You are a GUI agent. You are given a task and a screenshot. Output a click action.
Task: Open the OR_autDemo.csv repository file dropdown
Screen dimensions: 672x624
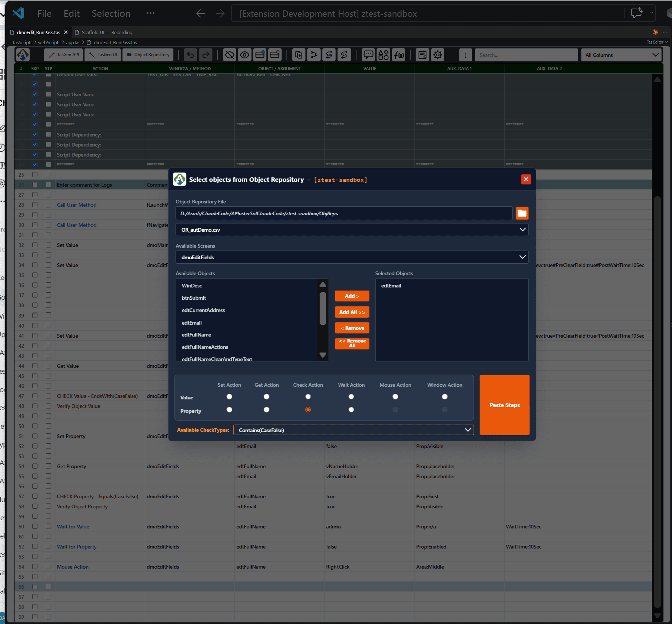click(x=352, y=230)
